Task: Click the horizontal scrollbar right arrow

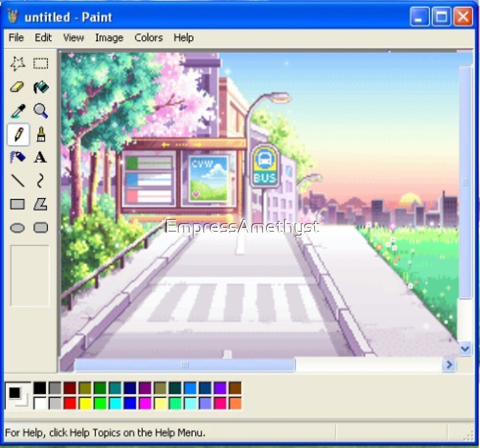Action: [x=449, y=365]
